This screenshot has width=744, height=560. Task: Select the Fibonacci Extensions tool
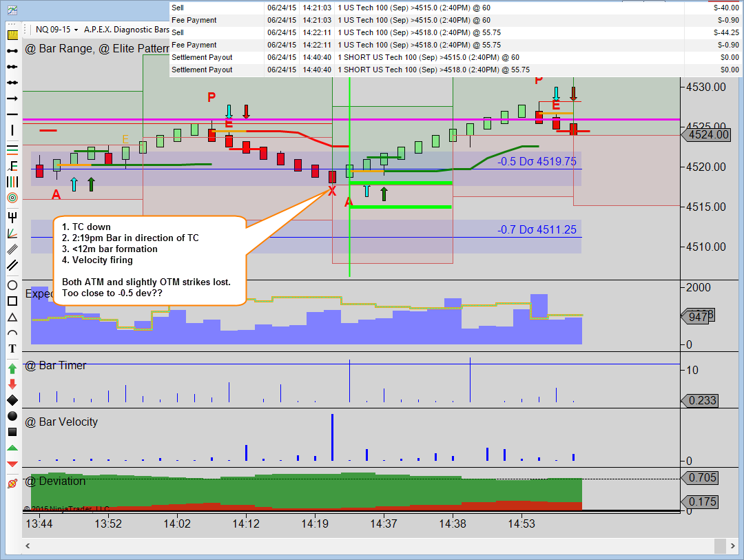12,166
